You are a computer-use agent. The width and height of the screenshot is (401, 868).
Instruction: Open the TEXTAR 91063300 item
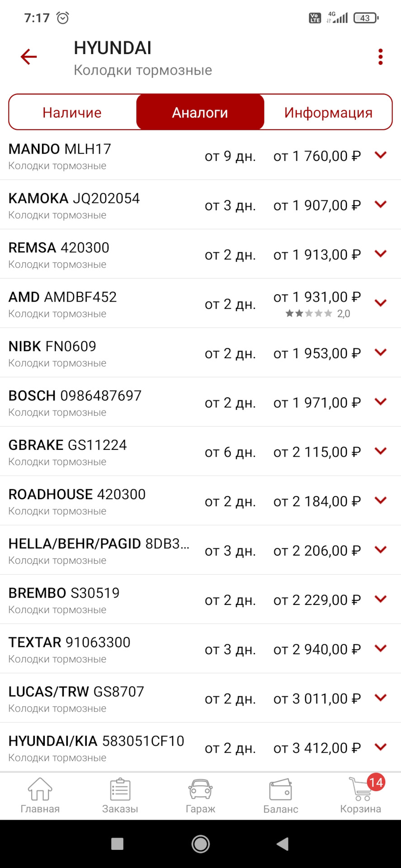click(x=200, y=649)
